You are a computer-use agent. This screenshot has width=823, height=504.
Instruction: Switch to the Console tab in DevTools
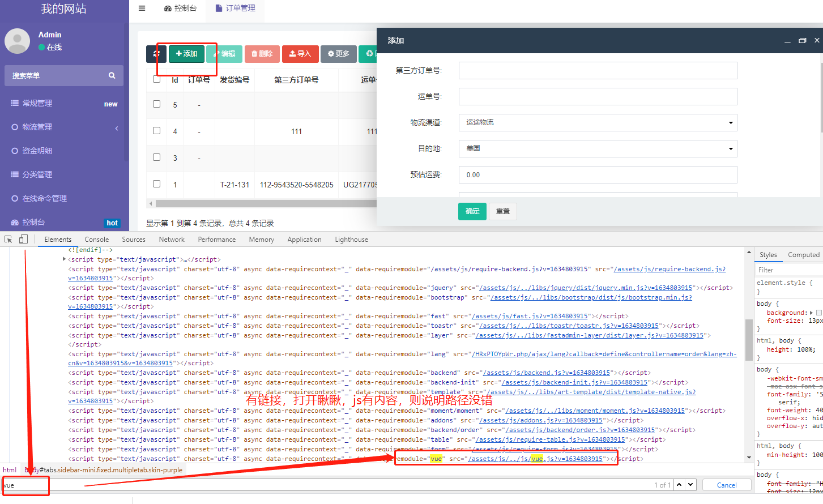point(96,239)
